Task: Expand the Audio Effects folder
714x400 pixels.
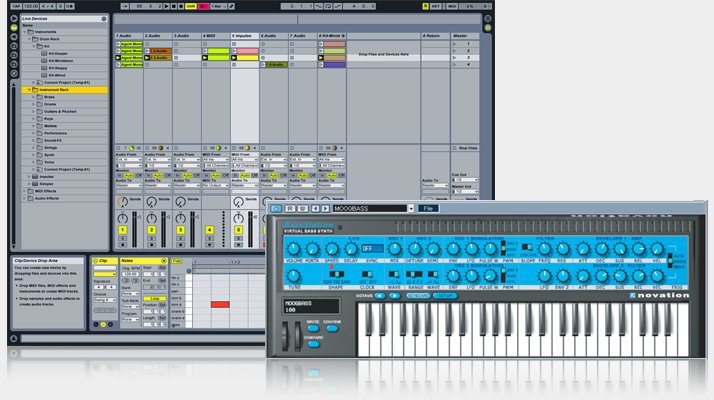Action: 25,199
